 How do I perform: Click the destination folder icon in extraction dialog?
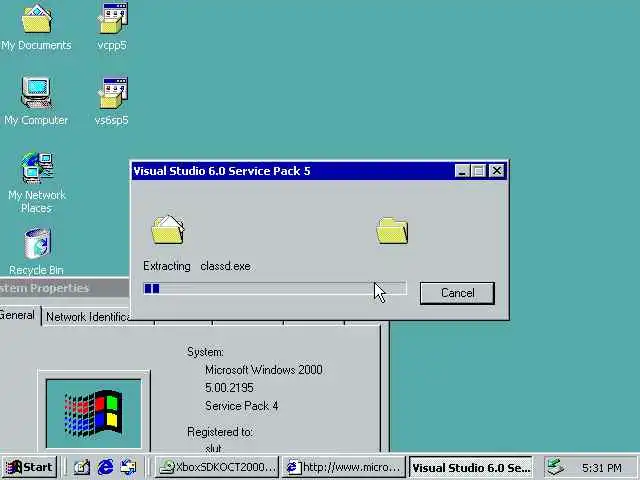click(392, 231)
